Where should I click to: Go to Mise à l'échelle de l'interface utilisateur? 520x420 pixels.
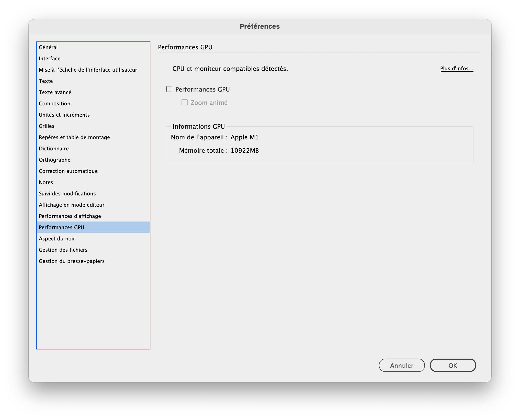coord(88,70)
